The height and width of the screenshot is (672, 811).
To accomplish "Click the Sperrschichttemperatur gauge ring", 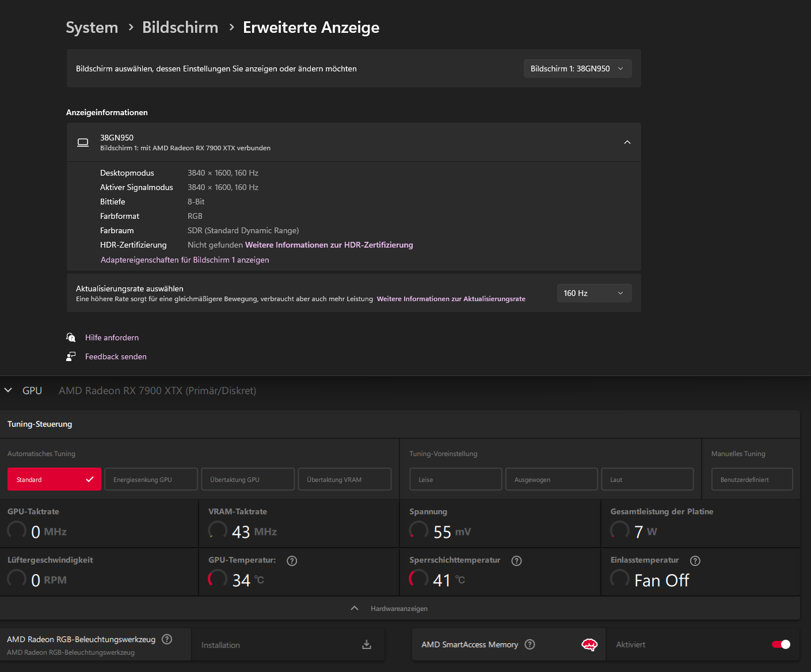I will point(418,579).
